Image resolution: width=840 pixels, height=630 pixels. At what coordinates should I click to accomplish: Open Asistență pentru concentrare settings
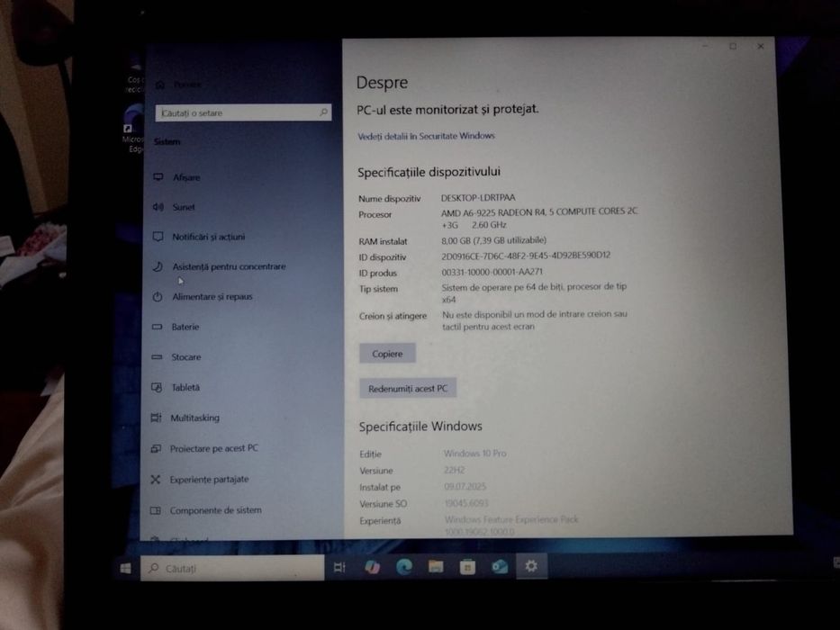tap(229, 266)
